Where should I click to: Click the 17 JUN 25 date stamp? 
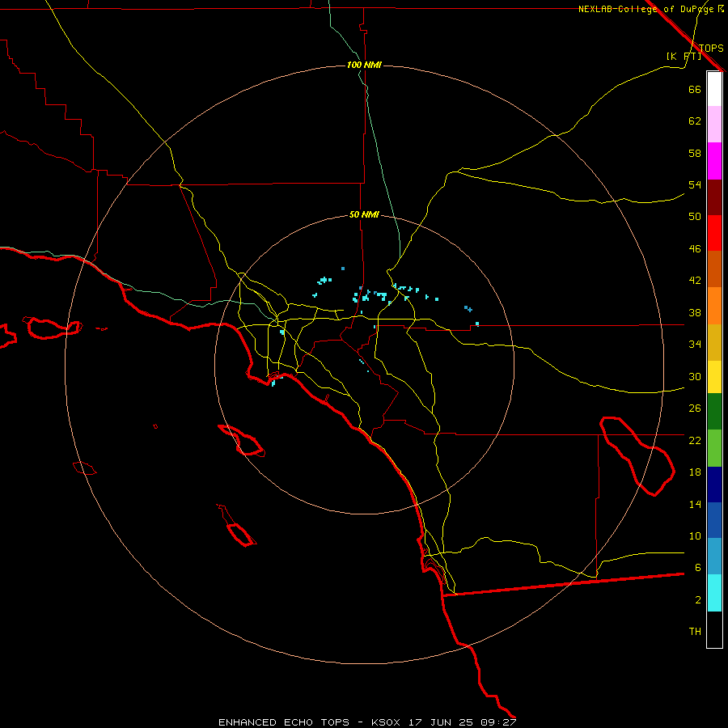point(440,722)
